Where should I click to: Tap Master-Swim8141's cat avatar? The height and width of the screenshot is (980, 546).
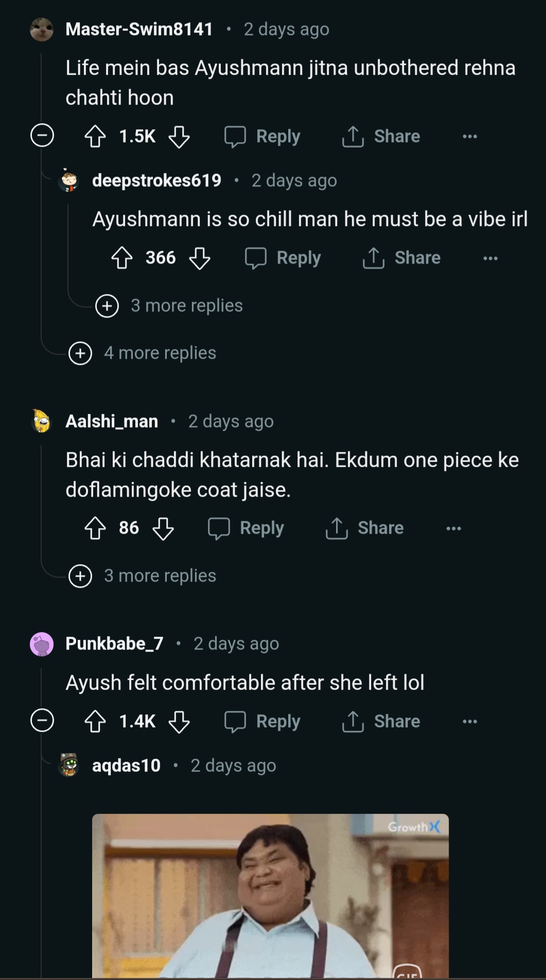[x=42, y=29]
